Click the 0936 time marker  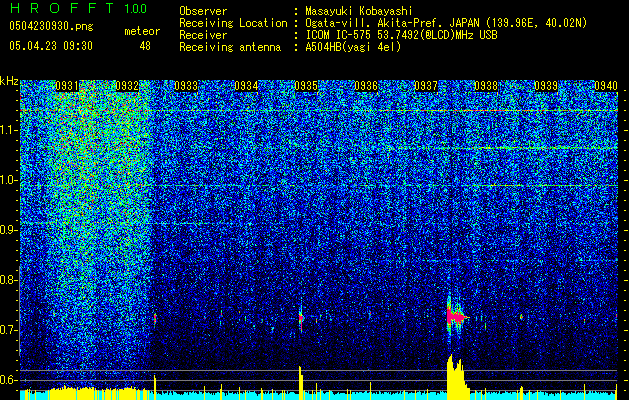click(366, 86)
